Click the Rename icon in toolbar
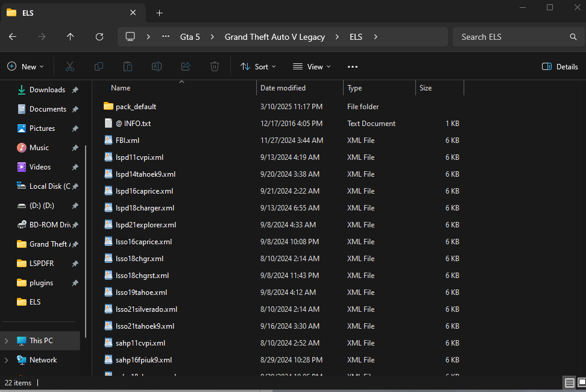This screenshot has height=392, width=586. pyautogui.click(x=157, y=66)
